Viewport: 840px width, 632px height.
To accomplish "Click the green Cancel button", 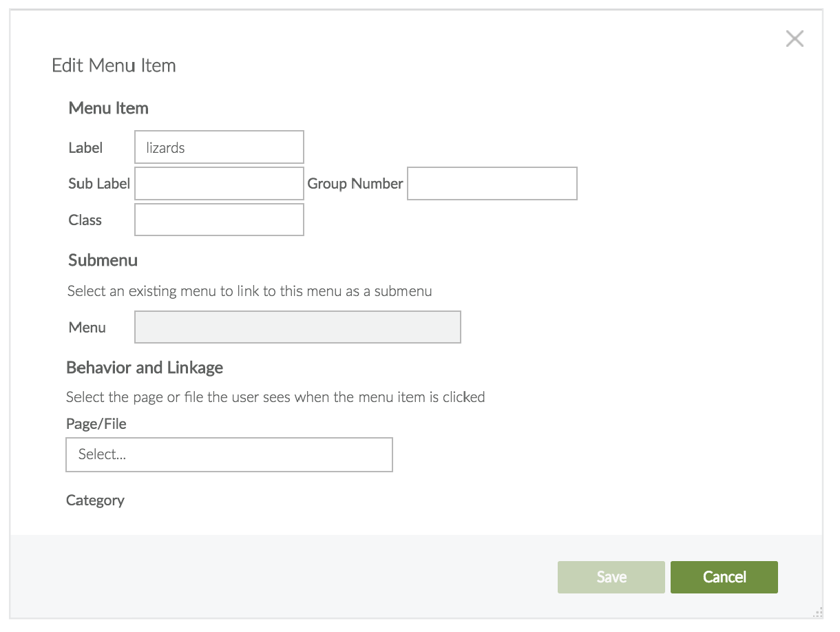I will point(724,577).
